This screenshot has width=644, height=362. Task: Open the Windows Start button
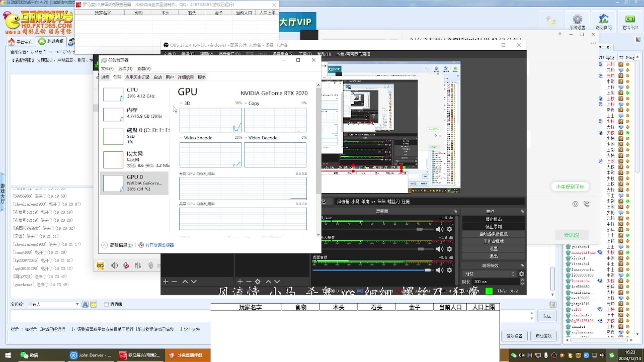pyautogui.click(x=7, y=355)
